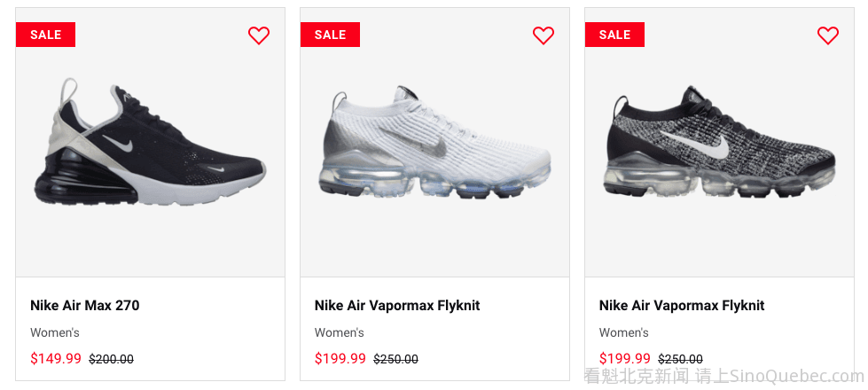Image resolution: width=868 pixels, height=390 pixels.
Task: Click $199.99 price on the white Vapormax card
Action: pyautogui.click(x=340, y=359)
